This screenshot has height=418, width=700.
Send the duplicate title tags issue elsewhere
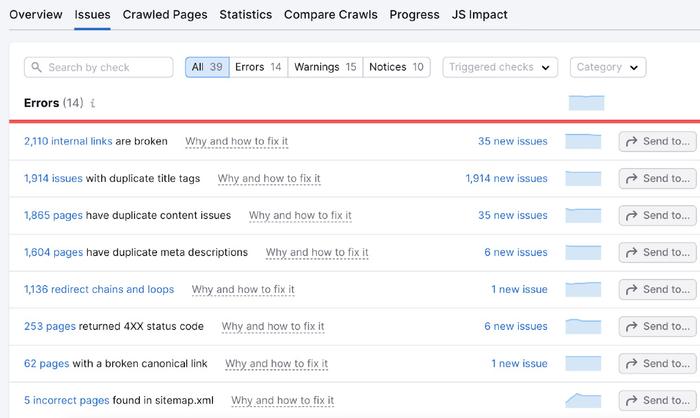point(657,179)
